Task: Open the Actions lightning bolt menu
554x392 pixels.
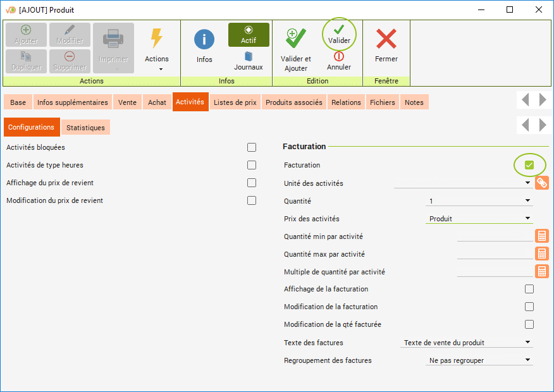Action: [156, 39]
